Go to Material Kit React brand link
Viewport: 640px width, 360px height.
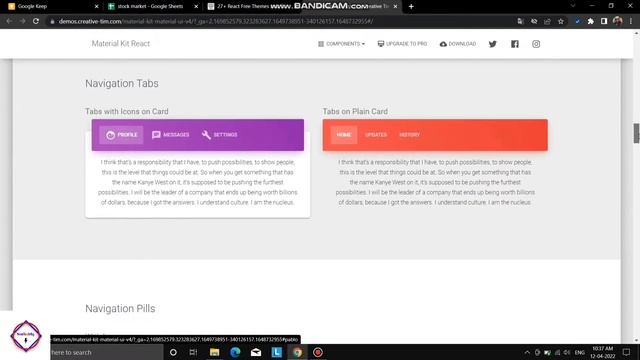(121, 44)
